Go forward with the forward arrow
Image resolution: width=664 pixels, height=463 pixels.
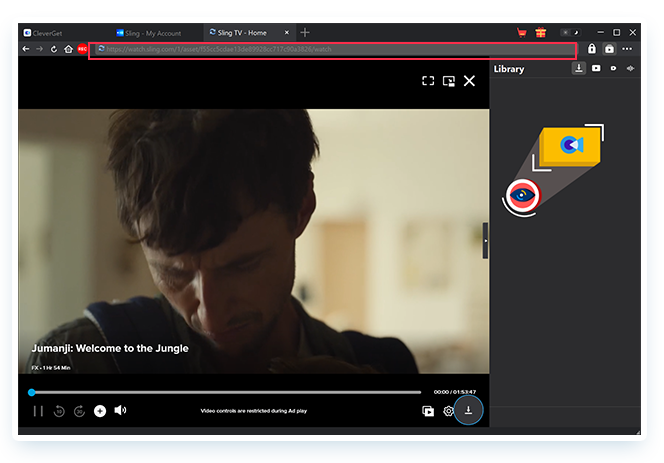click(39, 49)
